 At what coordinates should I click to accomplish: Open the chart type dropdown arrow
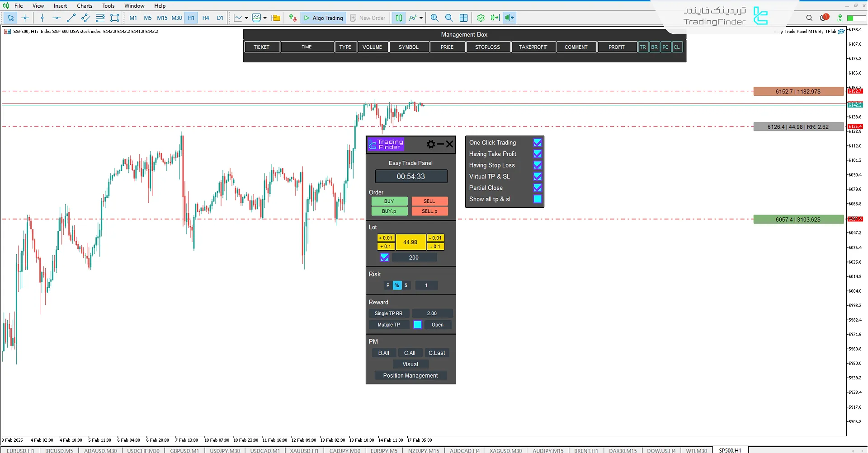pos(246,18)
